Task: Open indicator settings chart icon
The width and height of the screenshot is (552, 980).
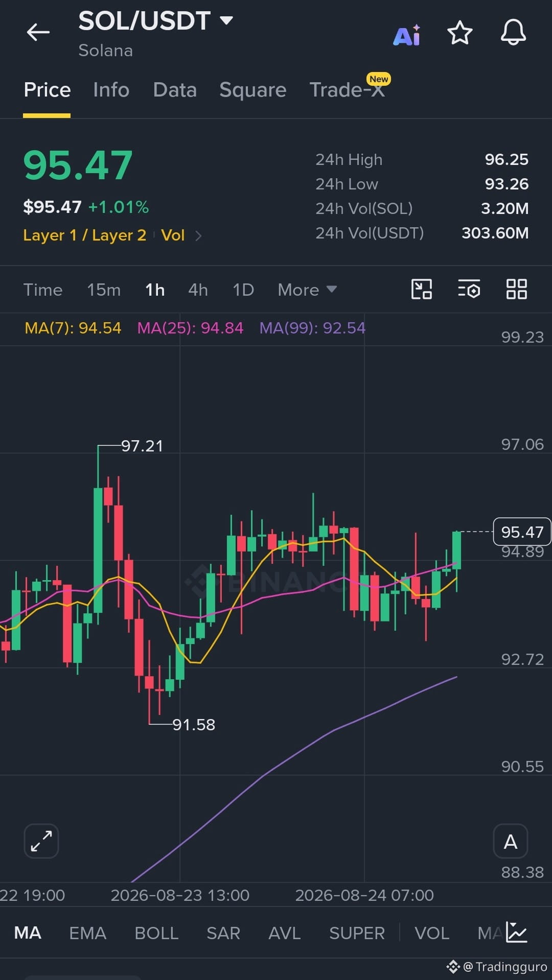Action: click(517, 933)
